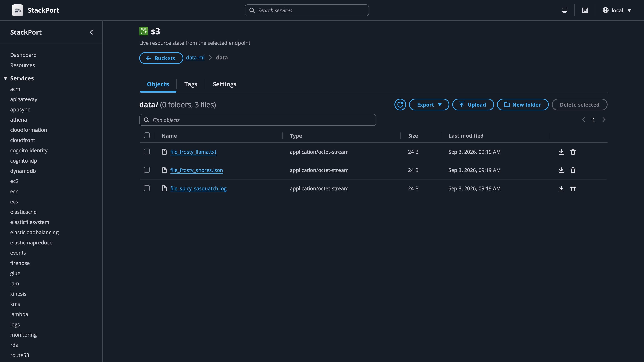
Task: Select lambda in the services list
Action: (19, 314)
